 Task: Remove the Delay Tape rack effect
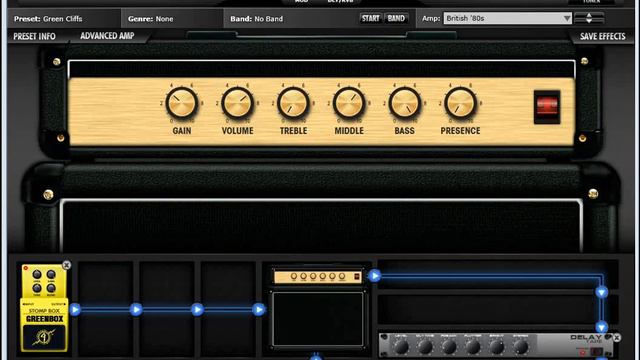click(617, 338)
